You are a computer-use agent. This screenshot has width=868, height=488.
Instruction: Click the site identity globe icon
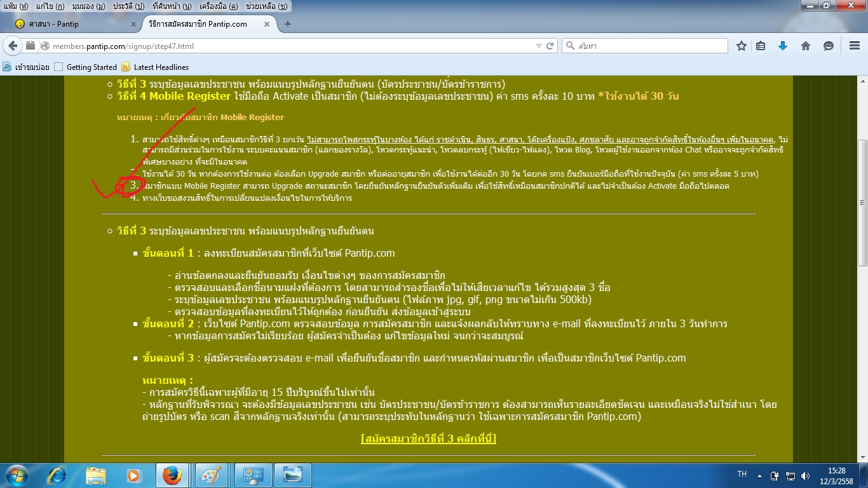tap(45, 46)
